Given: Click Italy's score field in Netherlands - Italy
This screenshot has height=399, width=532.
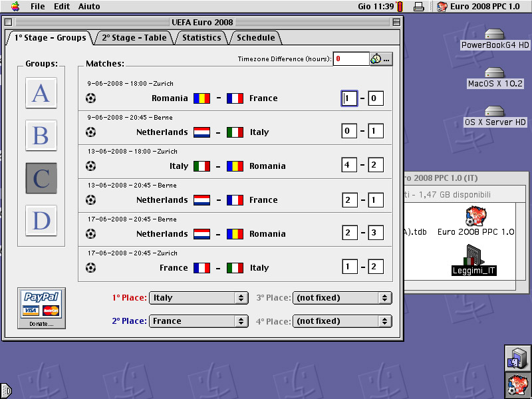Looking at the screenshot, I should (x=376, y=131).
